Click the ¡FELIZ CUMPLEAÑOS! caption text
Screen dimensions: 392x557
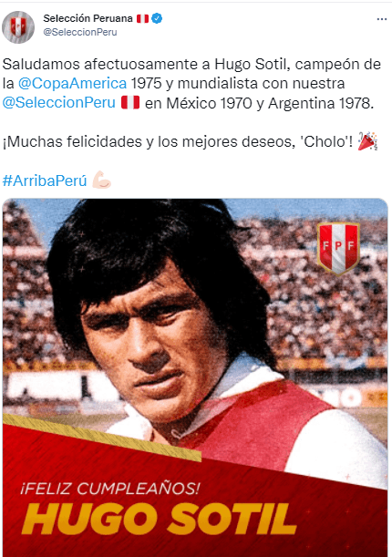point(109,489)
